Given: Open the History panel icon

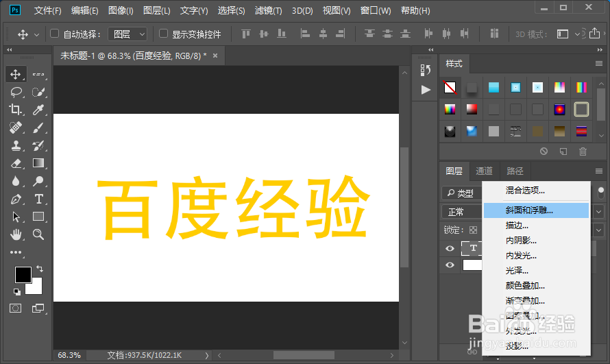Looking at the screenshot, I should pyautogui.click(x=426, y=70).
